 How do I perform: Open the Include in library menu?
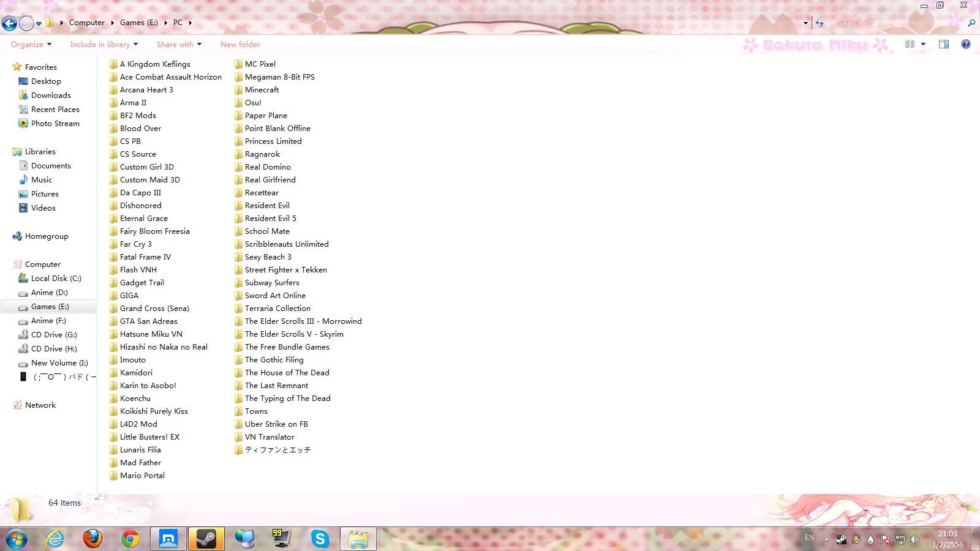pyautogui.click(x=104, y=45)
